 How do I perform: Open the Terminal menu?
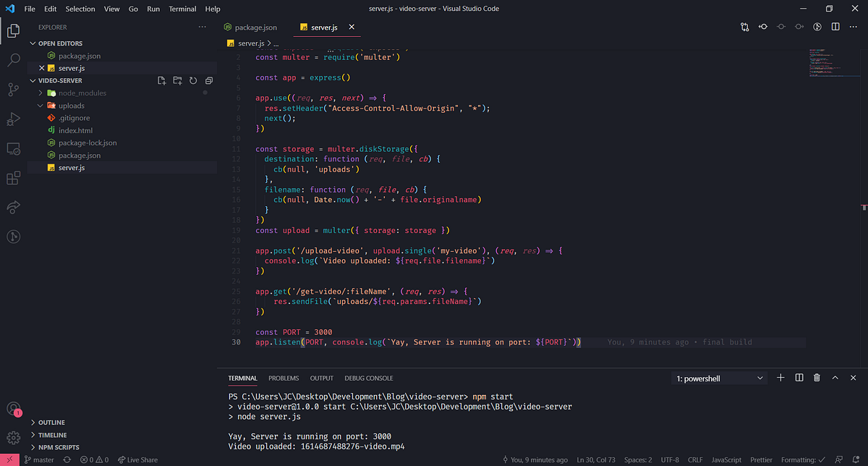pos(182,9)
